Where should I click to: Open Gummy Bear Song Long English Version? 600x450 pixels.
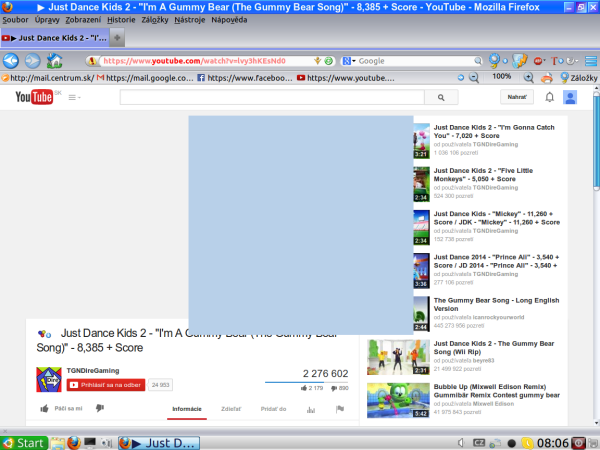coord(496,305)
